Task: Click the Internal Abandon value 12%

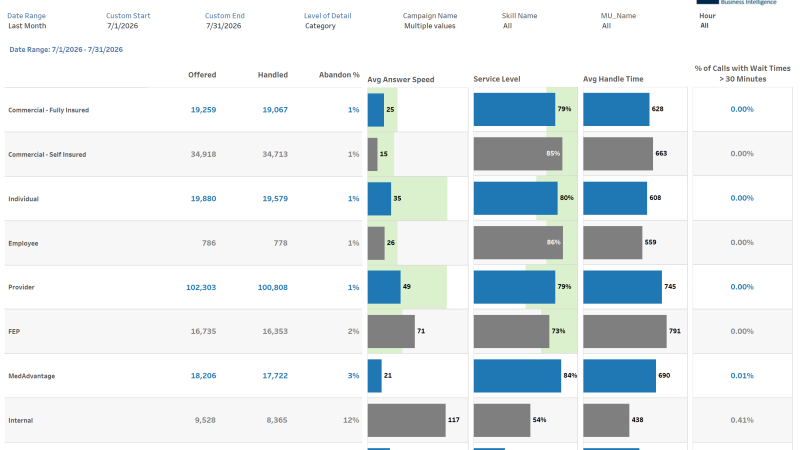Action: tap(351, 420)
